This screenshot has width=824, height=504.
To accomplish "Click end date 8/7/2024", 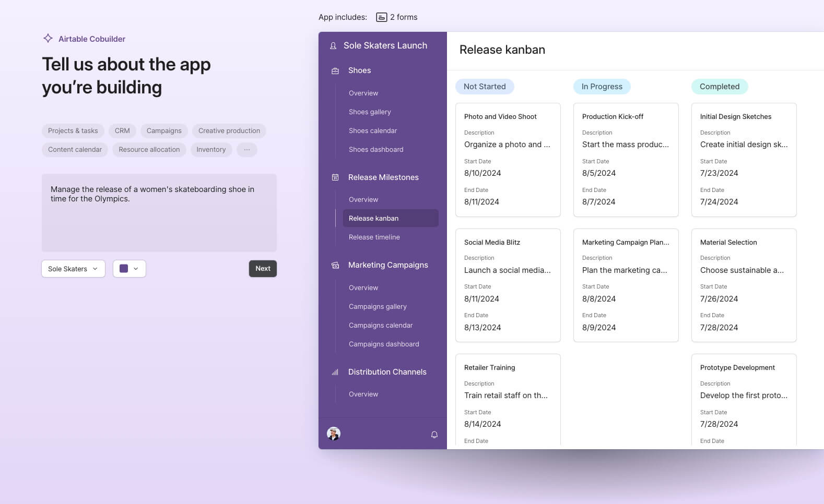I will pyautogui.click(x=598, y=202).
